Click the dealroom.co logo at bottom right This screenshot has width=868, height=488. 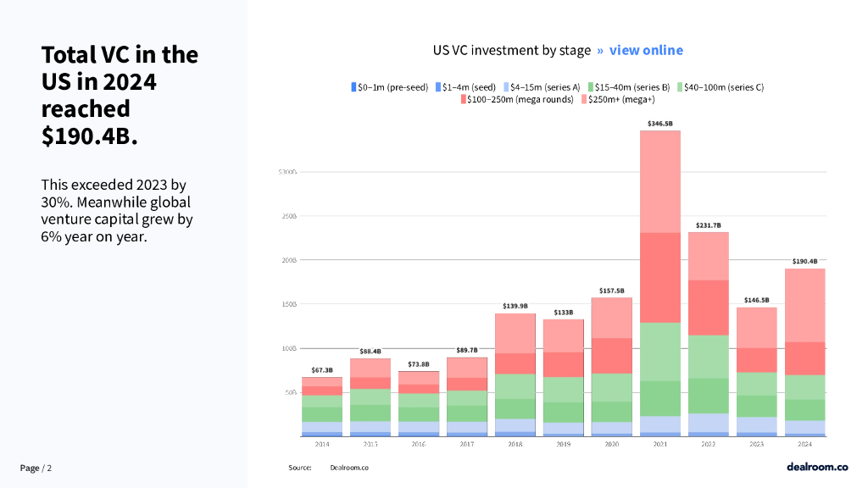point(817,467)
